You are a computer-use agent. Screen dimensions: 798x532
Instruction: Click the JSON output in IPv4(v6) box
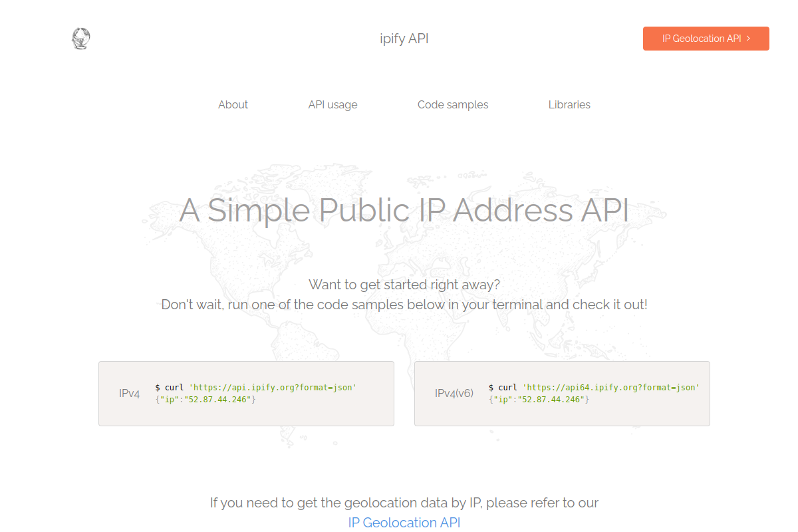[539, 399]
